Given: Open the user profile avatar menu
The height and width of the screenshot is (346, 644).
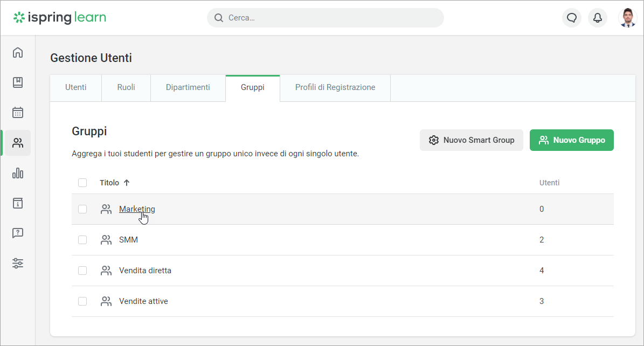Looking at the screenshot, I should [627, 18].
